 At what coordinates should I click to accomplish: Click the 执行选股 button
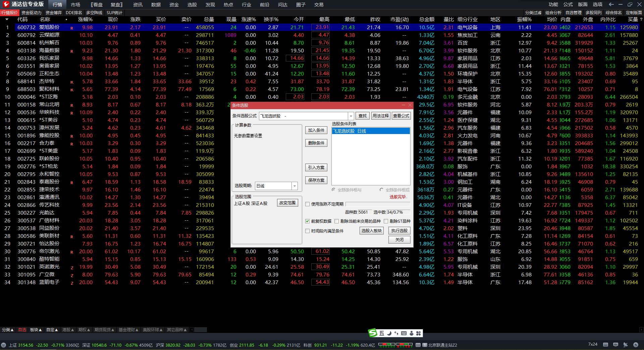[x=399, y=231]
